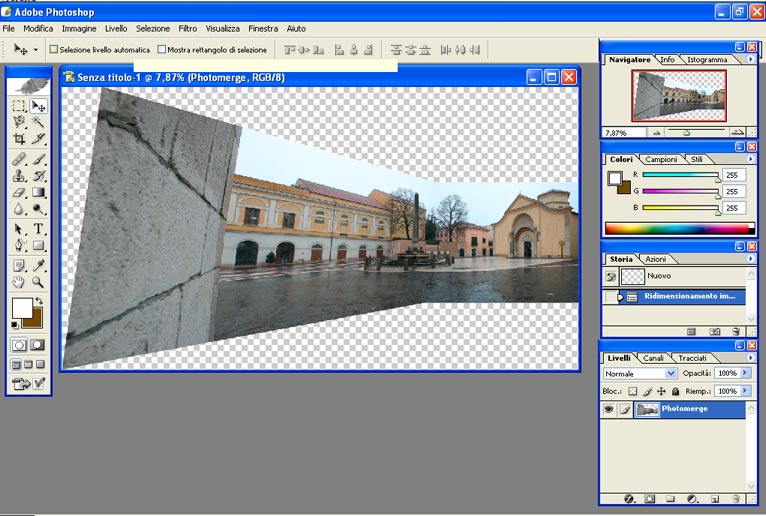Screen dimensions: 766x516
Task: Tick Mostra rettangolo di selezione checkbox
Action: pos(162,49)
